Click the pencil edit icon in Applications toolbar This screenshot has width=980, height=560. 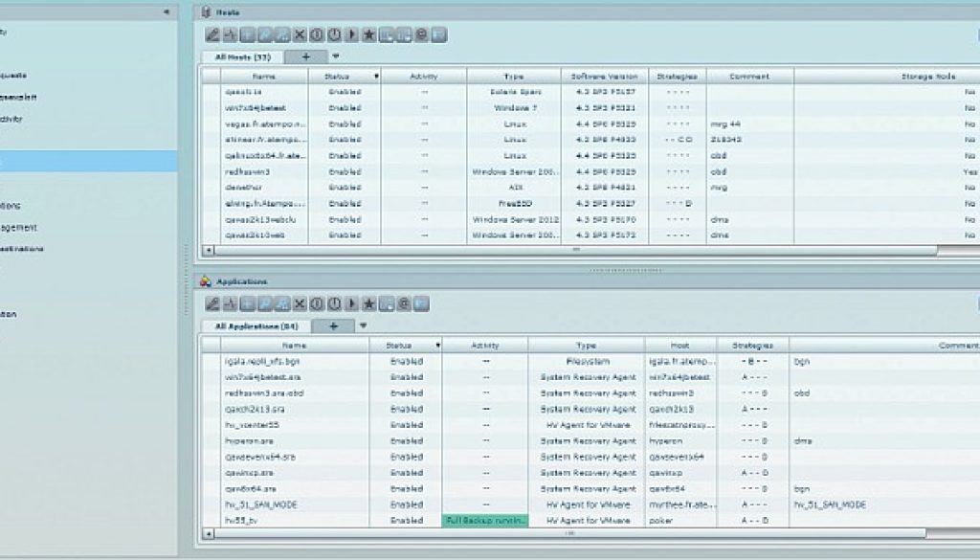click(x=212, y=304)
